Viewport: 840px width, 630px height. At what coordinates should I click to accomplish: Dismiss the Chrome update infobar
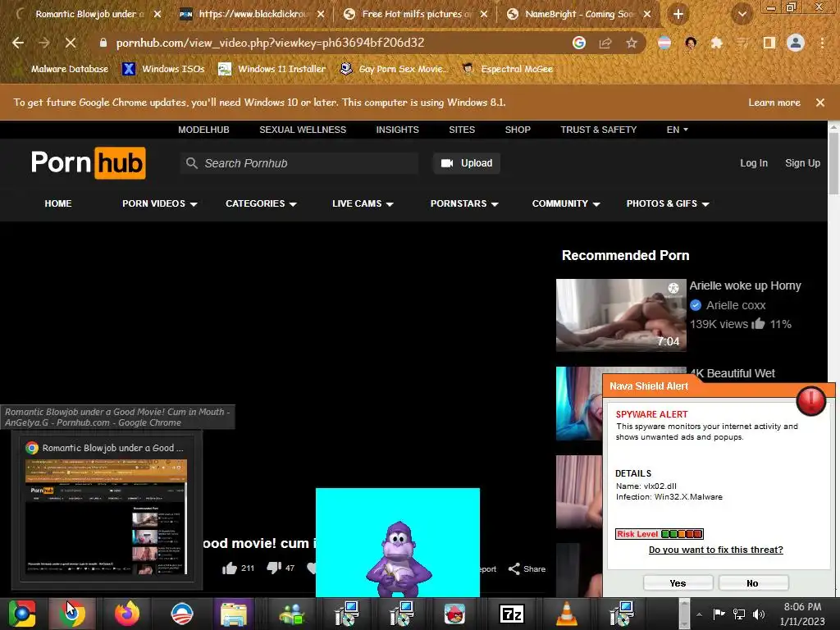[x=820, y=103]
